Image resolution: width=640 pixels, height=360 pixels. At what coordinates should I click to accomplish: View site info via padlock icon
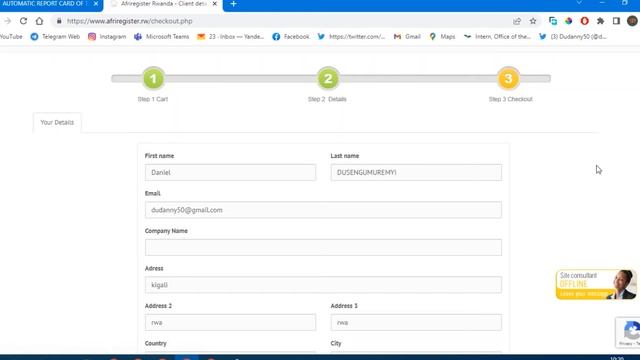pyautogui.click(x=59, y=21)
